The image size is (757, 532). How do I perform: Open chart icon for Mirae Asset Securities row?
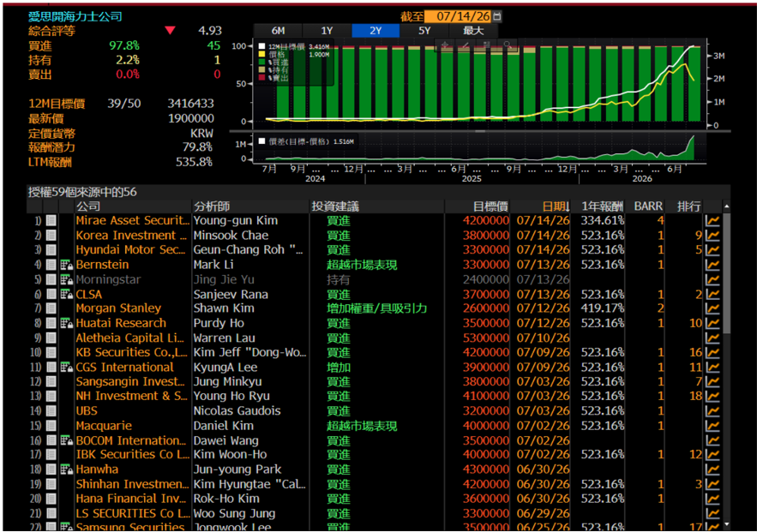(712, 221)
